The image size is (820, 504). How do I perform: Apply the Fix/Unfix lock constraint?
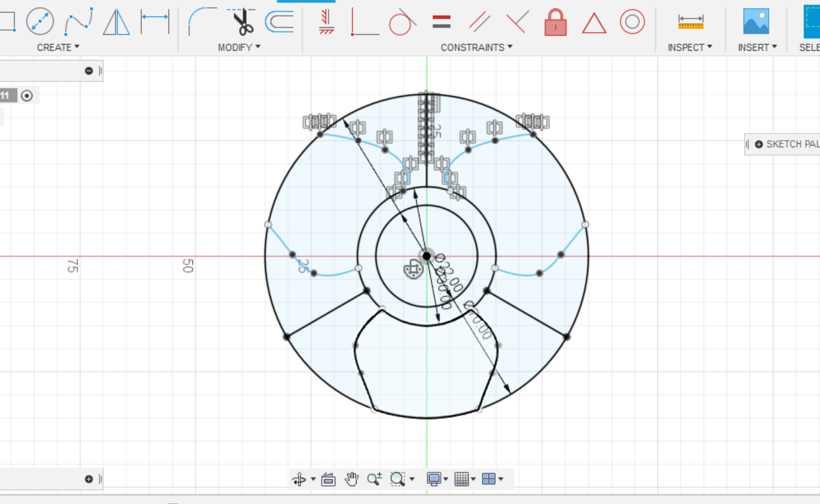point(556,22)
